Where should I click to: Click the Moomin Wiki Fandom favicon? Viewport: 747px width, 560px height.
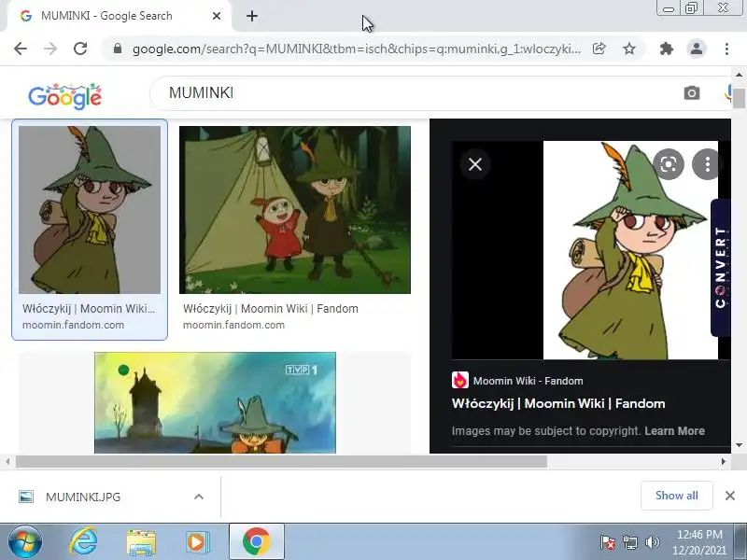pyautogui.click(x=459, y=380)
